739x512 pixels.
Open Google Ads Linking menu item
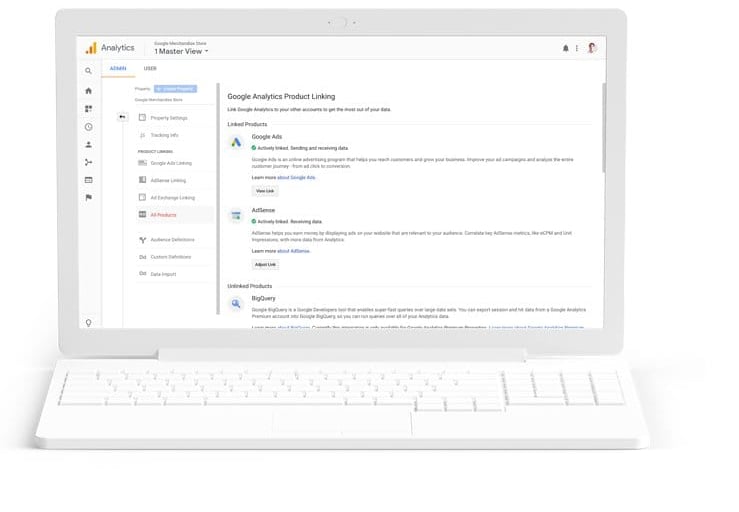[x=175, y=163]
